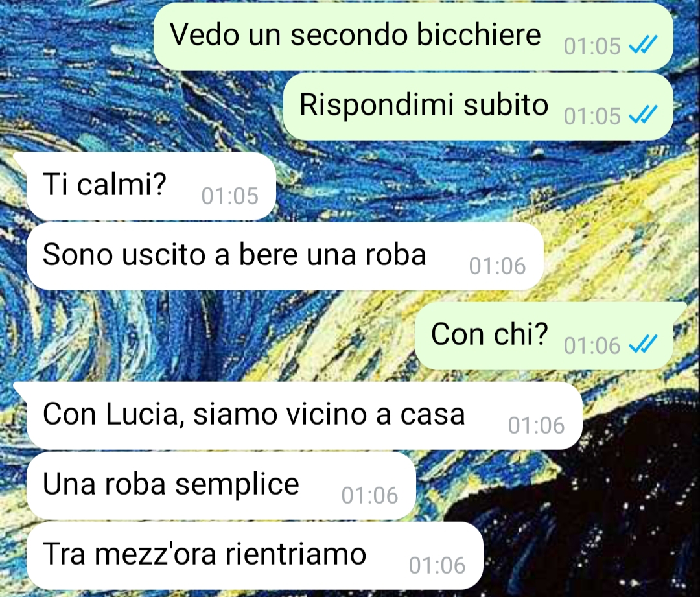Tap 01:06 timestamp on 'Con Lucia' message

536,425
